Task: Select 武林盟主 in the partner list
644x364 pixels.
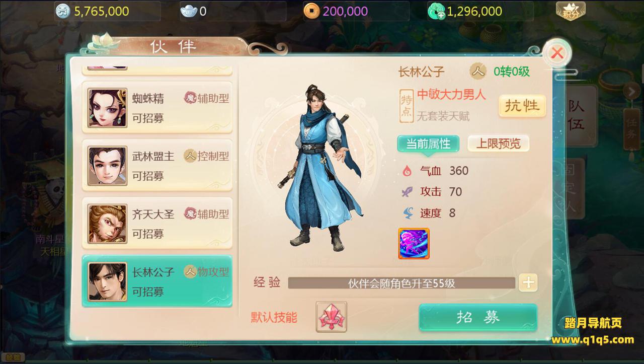Action: click(157, 166)
